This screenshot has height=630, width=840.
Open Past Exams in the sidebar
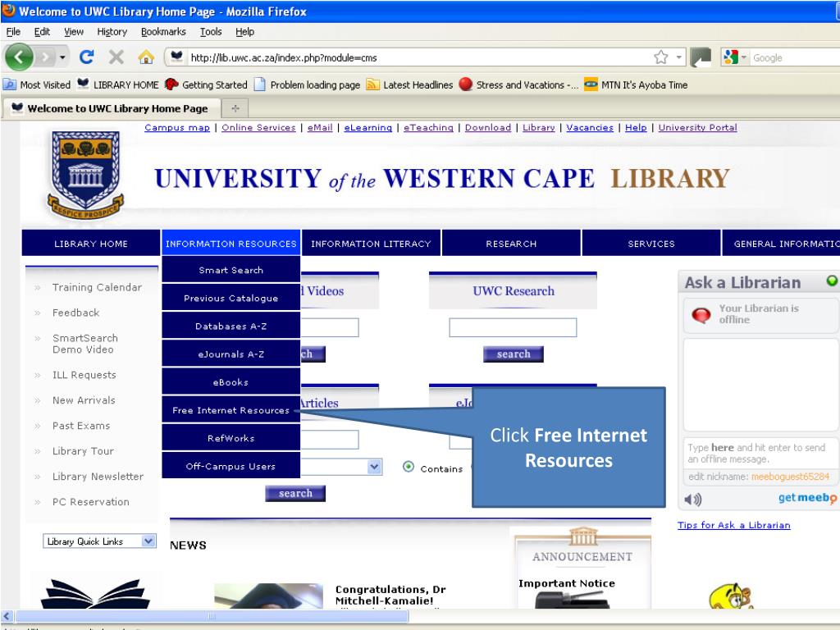point(81,426)
